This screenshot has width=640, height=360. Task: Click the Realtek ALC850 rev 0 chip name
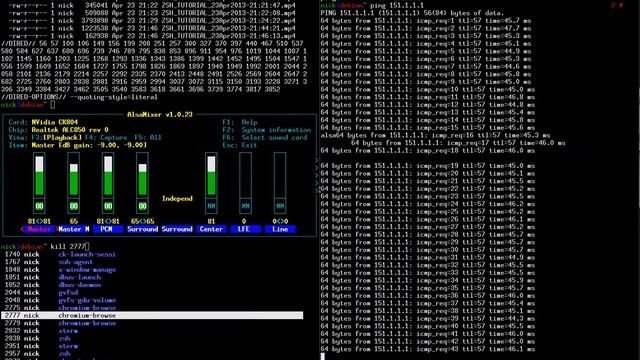(70, 130)
